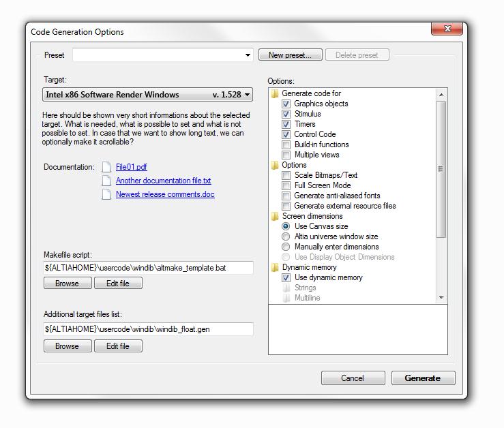Enable Full Screen Mode checkbox
504x428 pixels.
286,186
